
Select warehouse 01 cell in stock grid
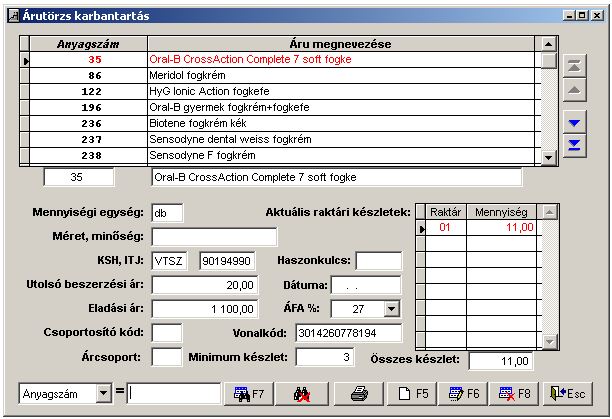tap(446, 227)
